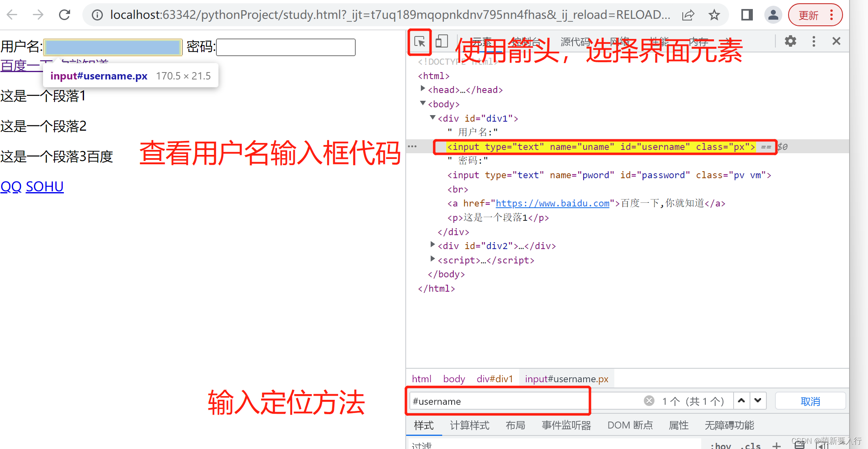Switch to the 事件监听器 tab
The image size is (868, 449).
[566, 425]
